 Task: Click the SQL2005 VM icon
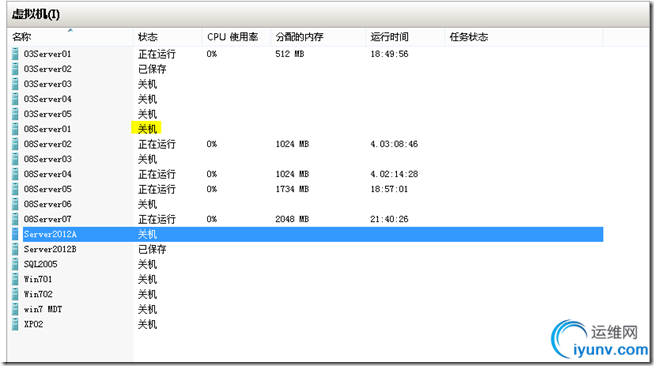click(15, 264)
